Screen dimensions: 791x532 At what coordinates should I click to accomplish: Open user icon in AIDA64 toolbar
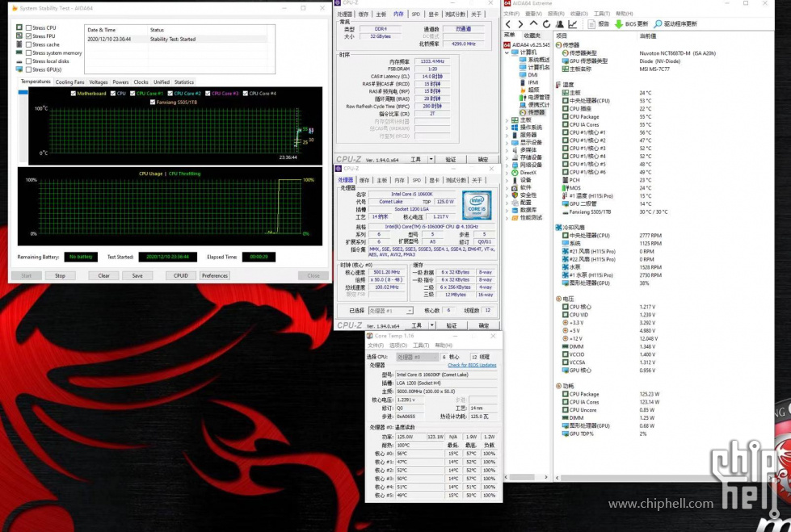(x=559, y=24)
